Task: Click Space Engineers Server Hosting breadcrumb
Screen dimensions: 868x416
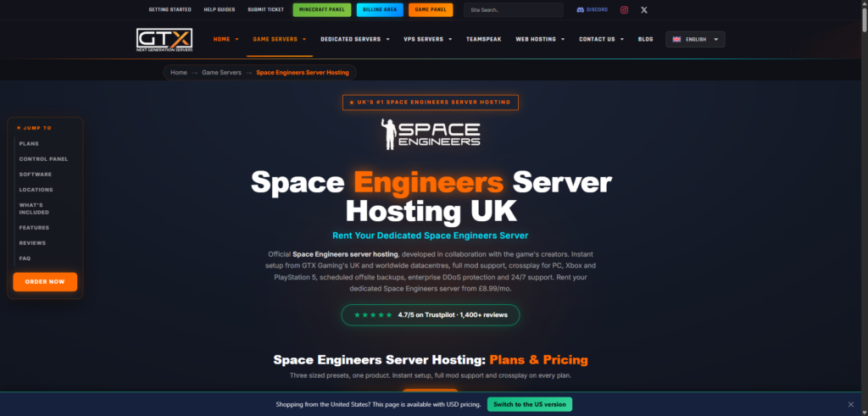Action: (x=303, y=73)
